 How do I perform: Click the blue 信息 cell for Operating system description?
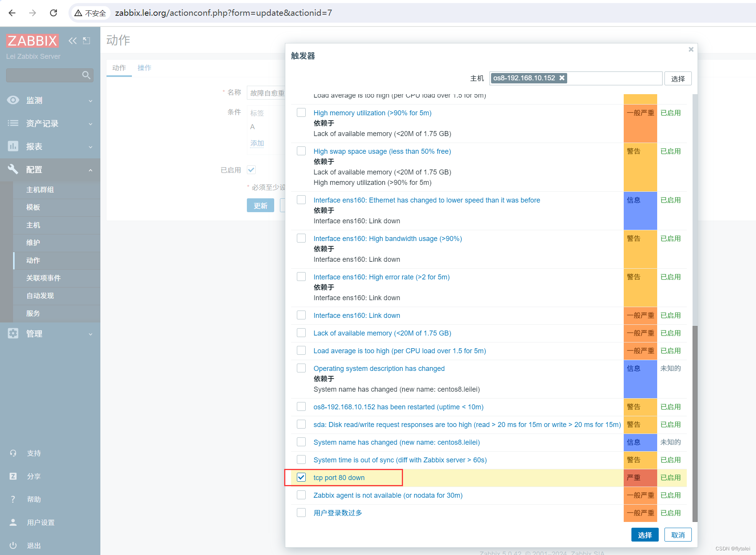coord(640,379)
